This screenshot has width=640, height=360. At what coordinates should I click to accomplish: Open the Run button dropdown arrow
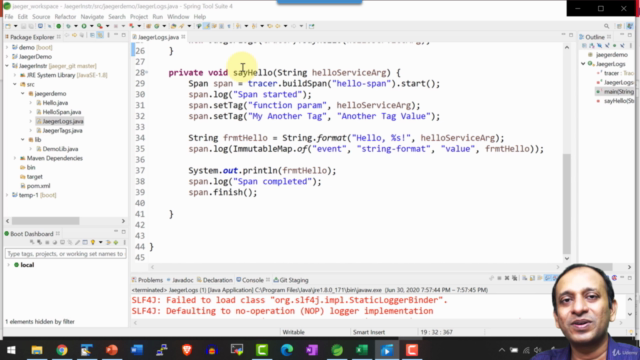(91, 26)
